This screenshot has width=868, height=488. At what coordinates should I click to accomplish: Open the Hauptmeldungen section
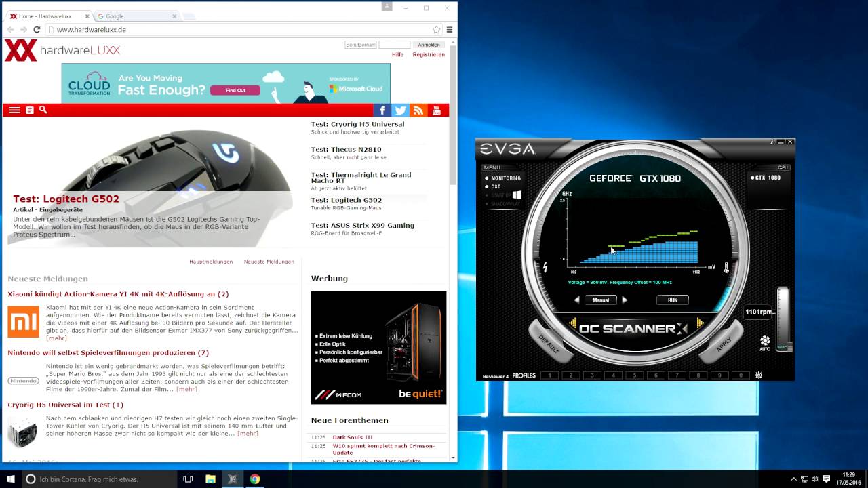pos(211,262)
